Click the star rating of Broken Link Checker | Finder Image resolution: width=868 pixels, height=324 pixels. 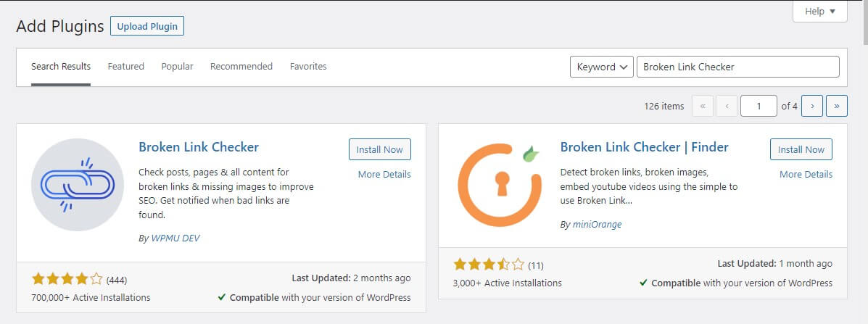[x=489, y=265]
